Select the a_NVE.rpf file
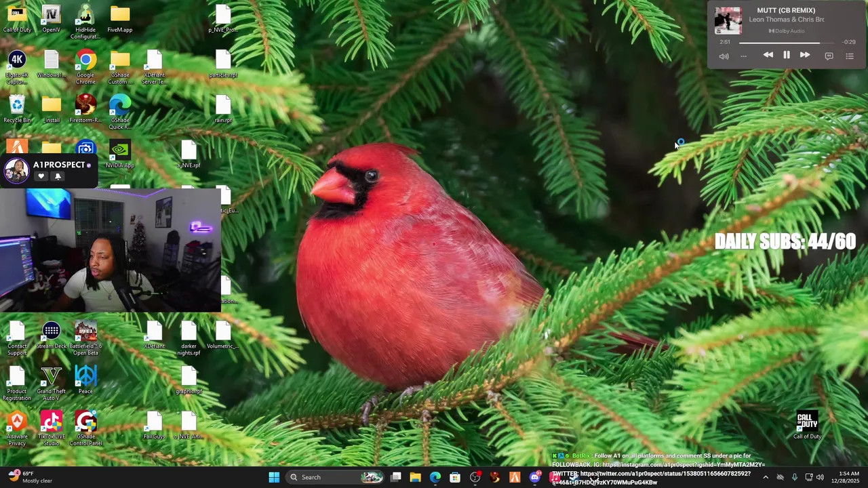Image resolution: width=868 pixels, height=488 pixels. (189, 155)
